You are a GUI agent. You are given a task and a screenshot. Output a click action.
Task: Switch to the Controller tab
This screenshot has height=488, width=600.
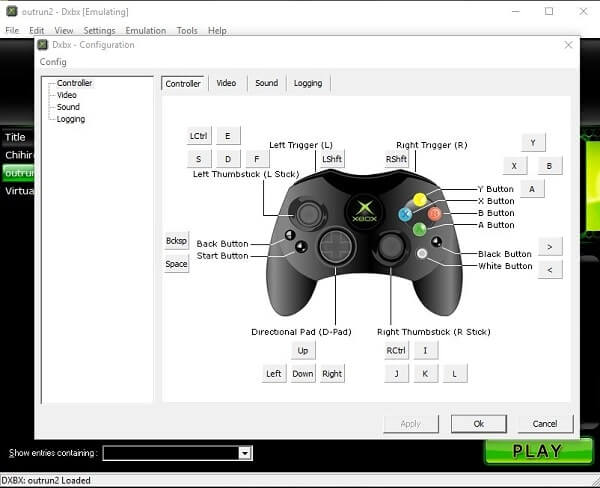click(x=183, y=83)
